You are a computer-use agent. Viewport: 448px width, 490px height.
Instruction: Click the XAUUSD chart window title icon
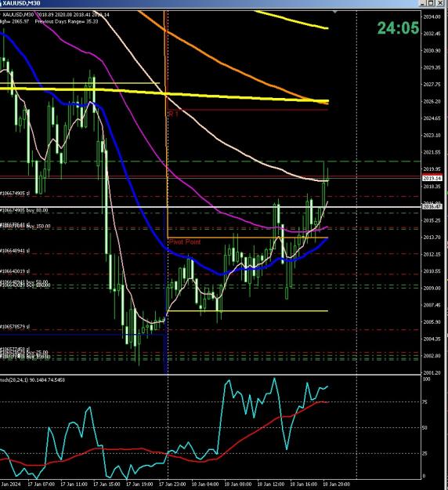point(2,3)
